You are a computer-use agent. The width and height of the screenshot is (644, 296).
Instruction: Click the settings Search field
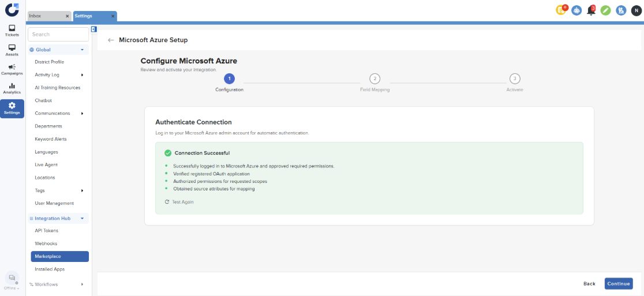coord(58,35)
